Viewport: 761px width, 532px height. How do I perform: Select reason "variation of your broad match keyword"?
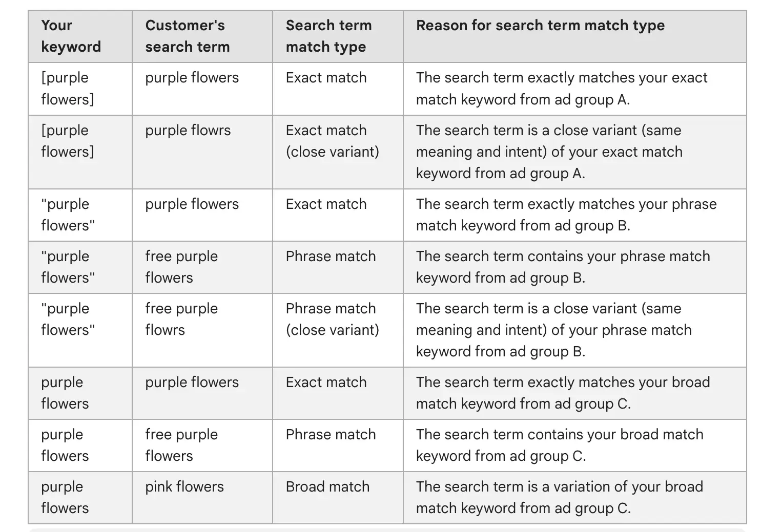pyautogui.click(x=559, y=497)
